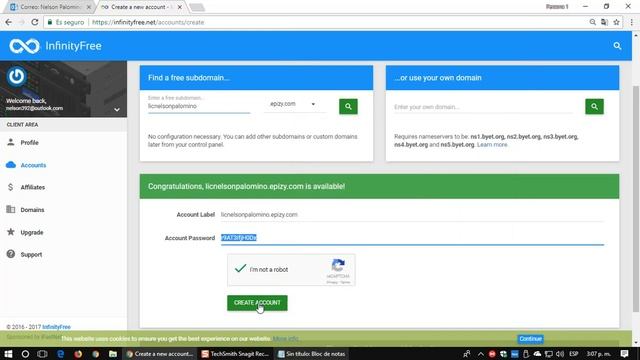Search for your own domain button
The height and width of the screenshot is (360, 640).
(594, 107)
